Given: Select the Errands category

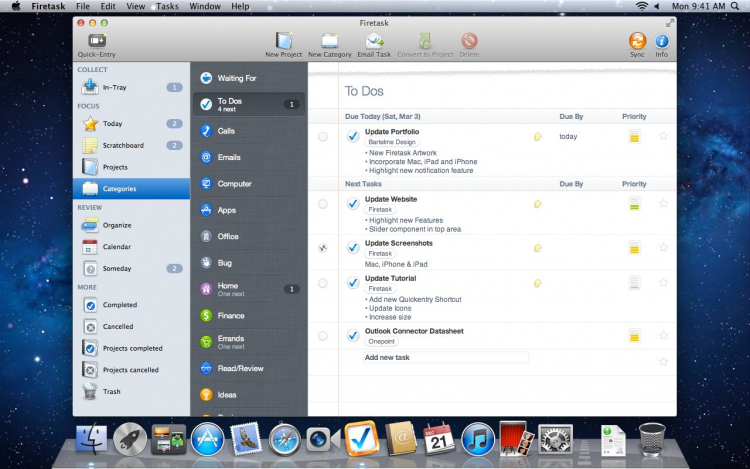Looking at the screenshot, I should [x=249, y=342].
